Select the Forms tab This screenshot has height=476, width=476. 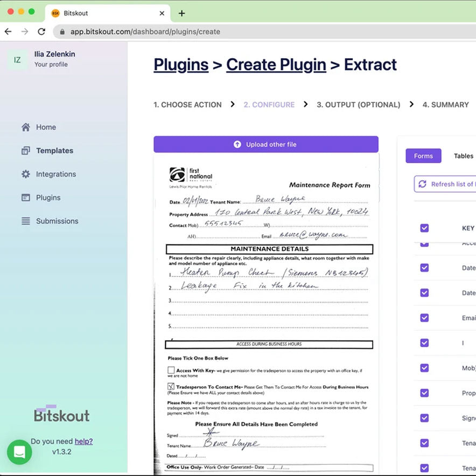point(423,156)
